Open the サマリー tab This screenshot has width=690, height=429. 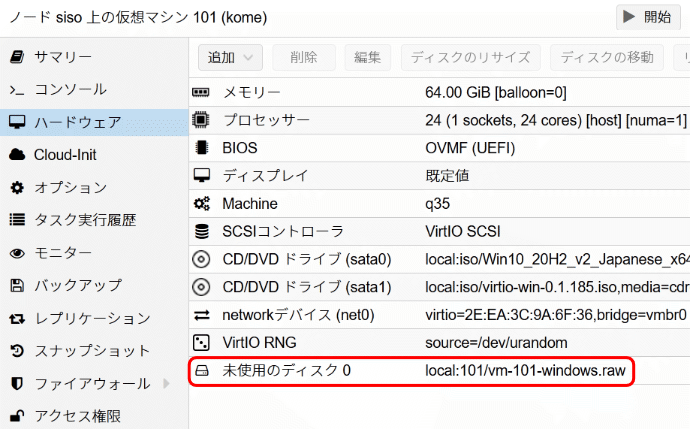tap(63, 56)
